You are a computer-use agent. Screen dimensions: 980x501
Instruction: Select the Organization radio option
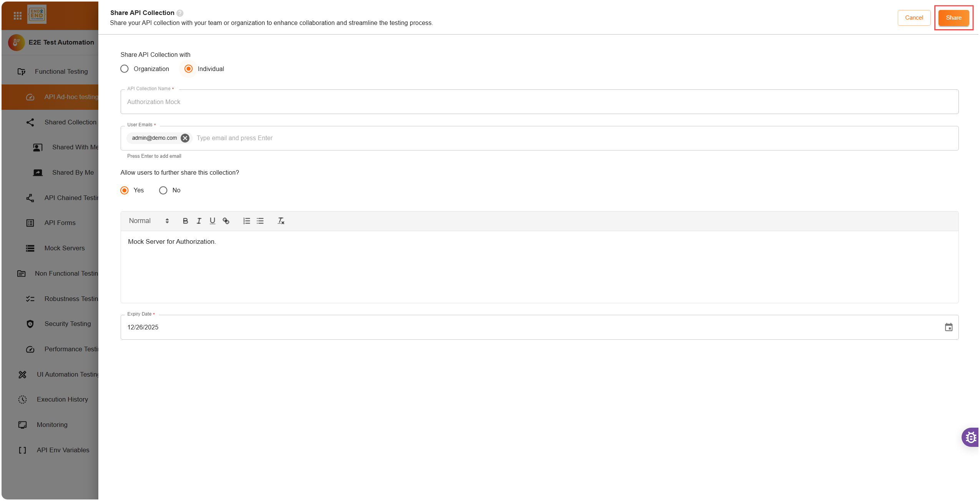[124, 69]
